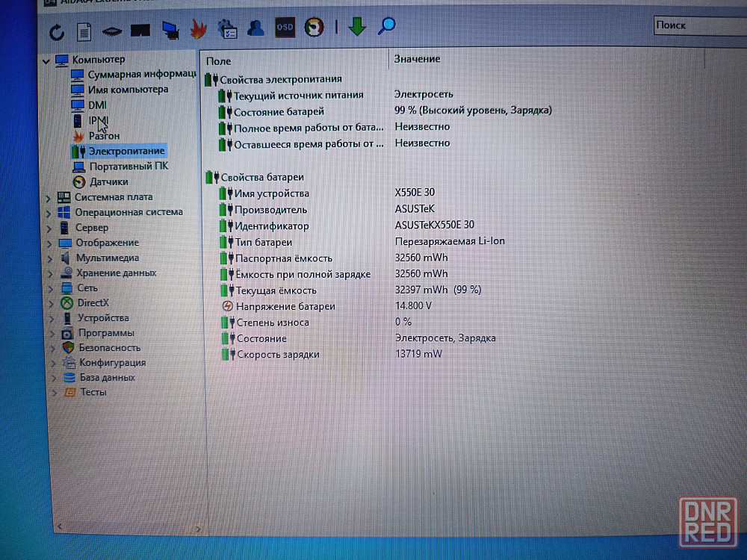The width and height of the screenshot is (747, 560).
Task: Select the Программы tree entry
Action: [106, 332]
